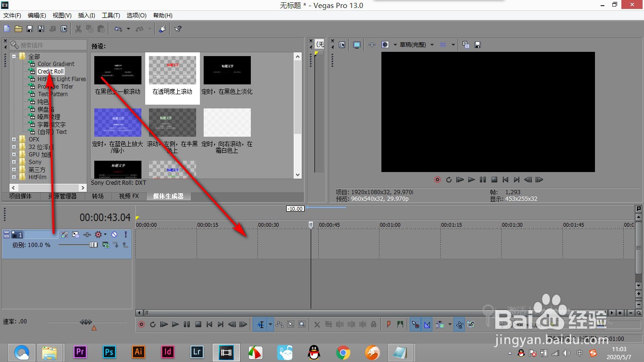Switch to the 项目媒体 tab
The height and width of the screenshot is (362, 644).
(x=20, y=197)
